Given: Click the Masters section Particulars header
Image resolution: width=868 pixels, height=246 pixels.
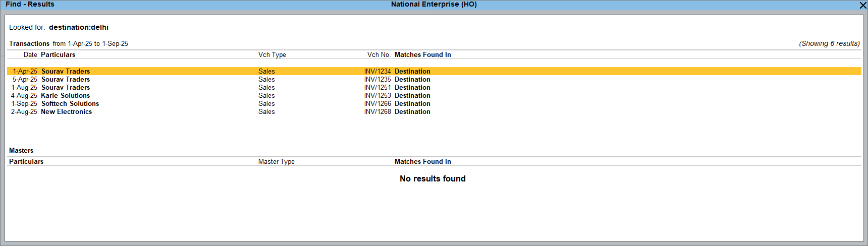Looking at the screenshot, I should [26, 161].
